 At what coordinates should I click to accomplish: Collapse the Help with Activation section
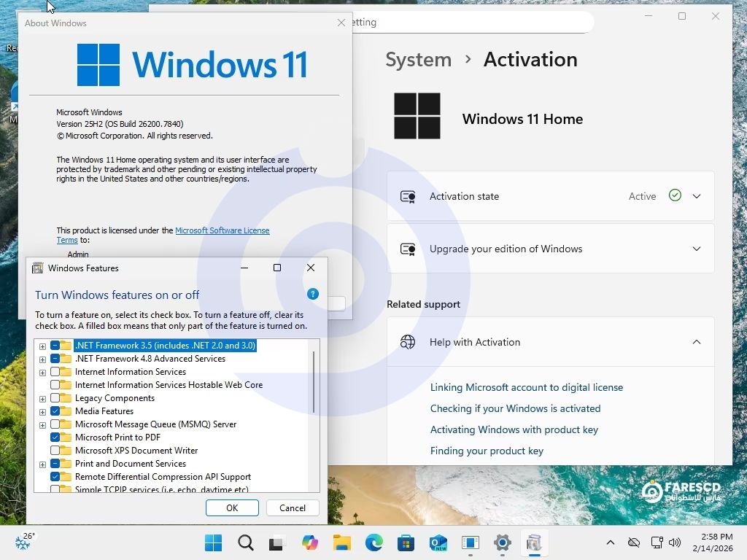(x=697, y=342)
